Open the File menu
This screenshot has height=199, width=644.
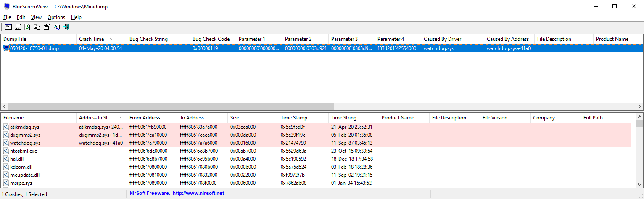pos(7,17)
